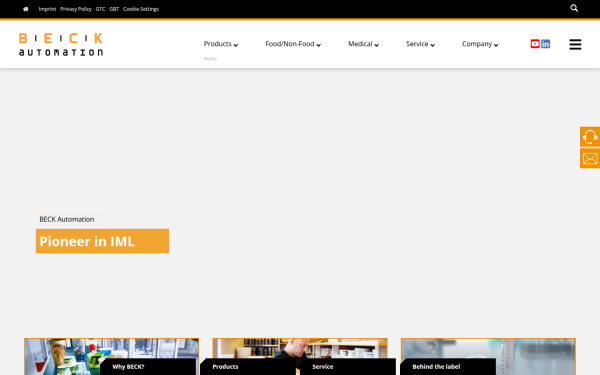The height and width of the screenshot is (375, 600).
Task: Click the BECK Automation logo
Action: click(x=61, y=44)
